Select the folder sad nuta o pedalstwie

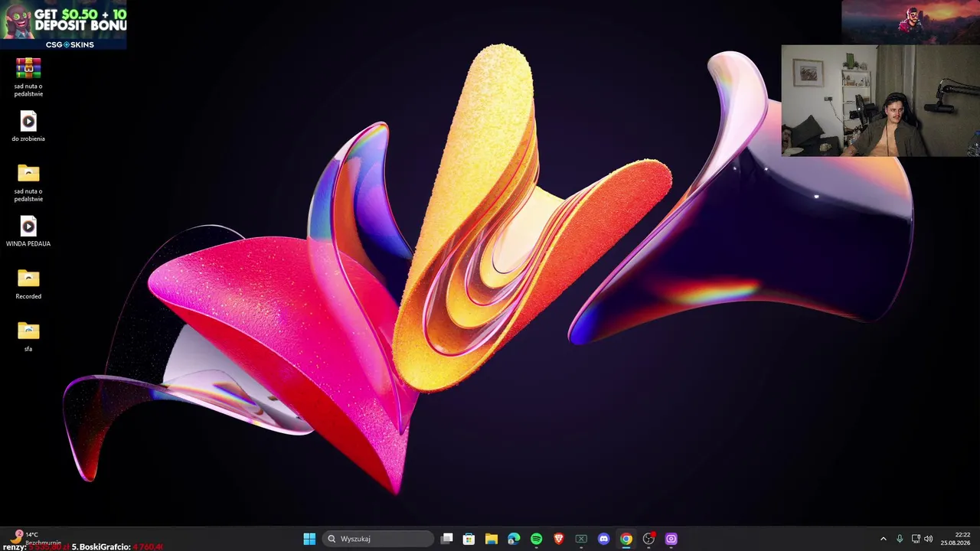point(28,183)
